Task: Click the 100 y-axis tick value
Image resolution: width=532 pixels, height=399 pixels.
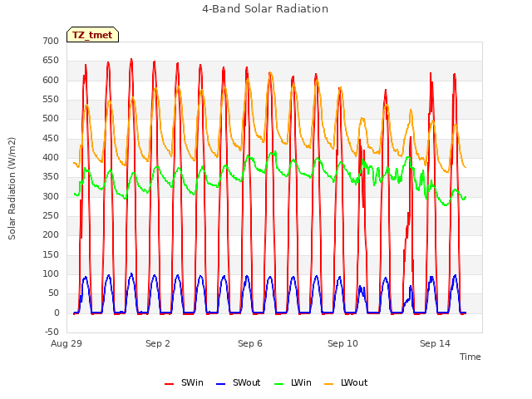Action: click(51, 273)
